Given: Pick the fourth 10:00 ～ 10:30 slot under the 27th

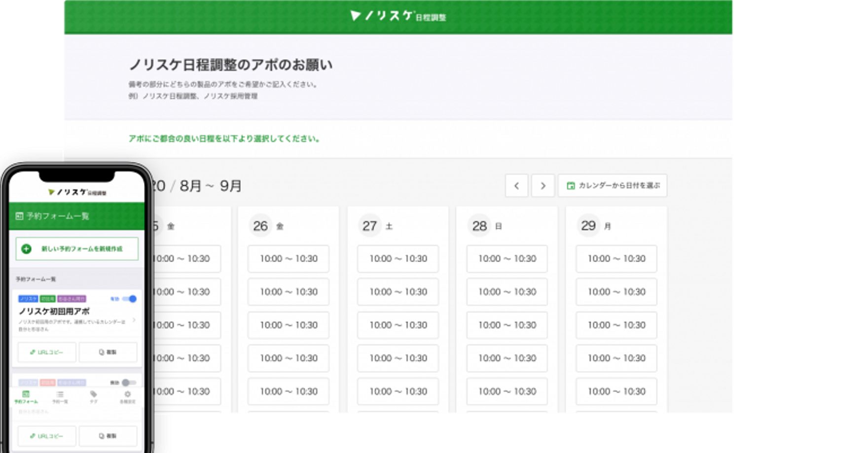Looking at the screenshot, I should click(398, 358).
